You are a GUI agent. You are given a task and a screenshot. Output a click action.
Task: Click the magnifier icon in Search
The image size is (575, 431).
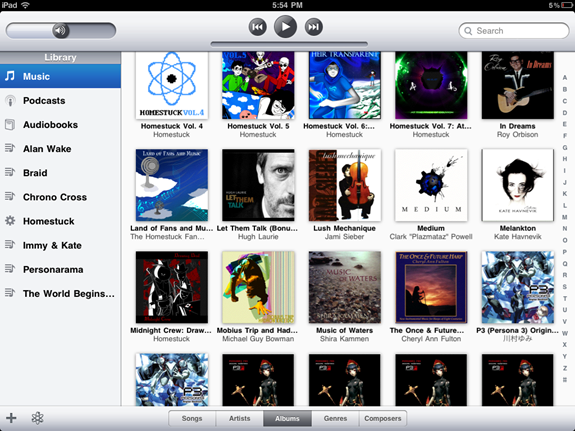click(468, 31)
